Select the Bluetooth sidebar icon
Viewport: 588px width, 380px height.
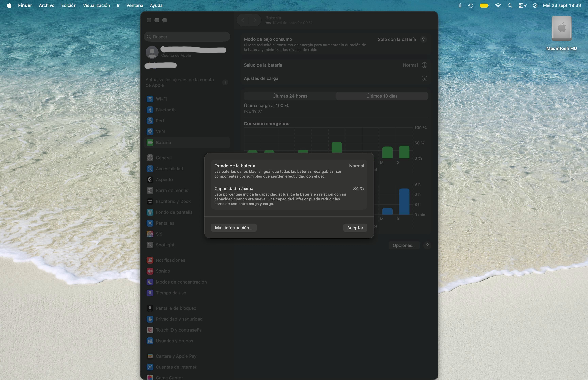pyautogui.click(x=150, y=110)
